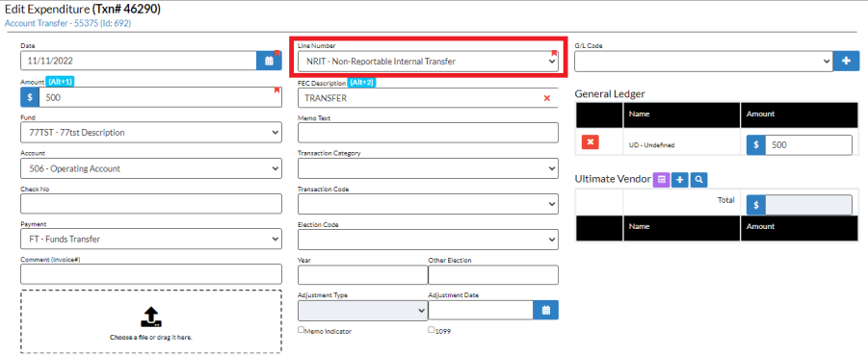Click General Ledger amount field 500

(809, 145)
